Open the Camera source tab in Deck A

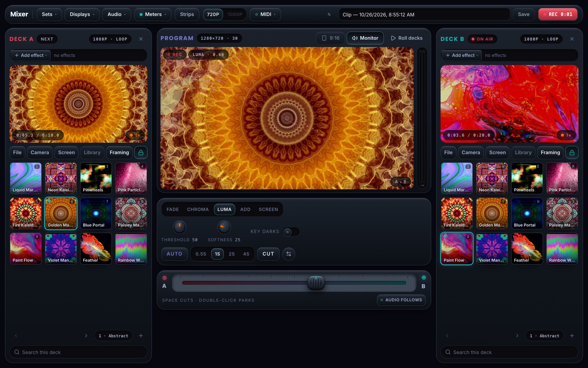click(x=40, y=152)
